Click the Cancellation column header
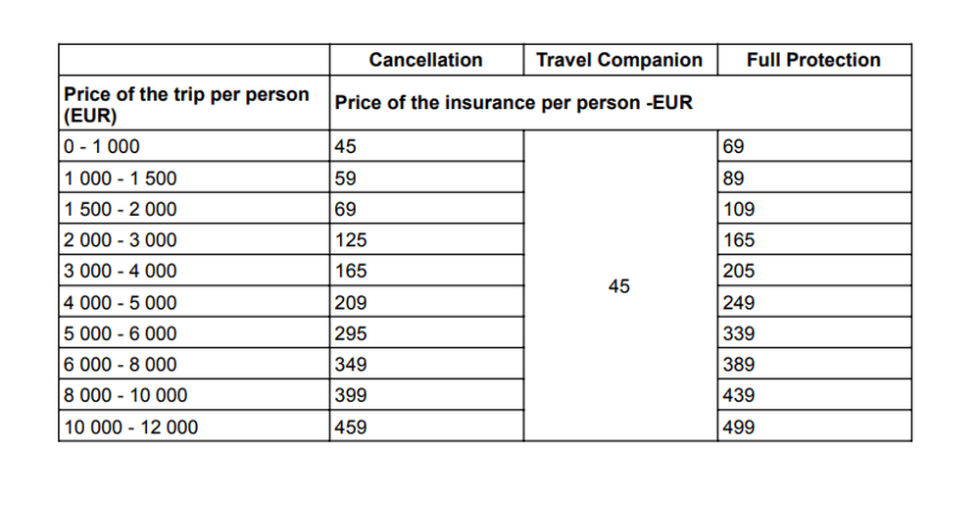Screen dimensions: 980x506 coord(426,60)
